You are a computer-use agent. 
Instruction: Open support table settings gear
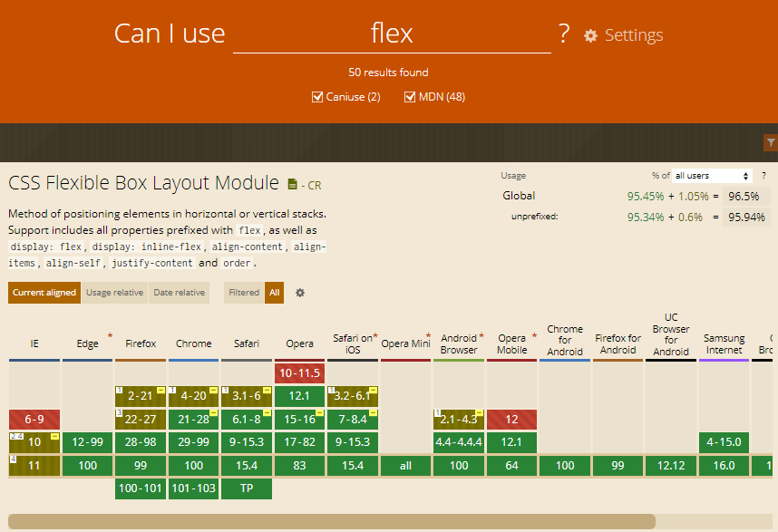pos(300,293)
